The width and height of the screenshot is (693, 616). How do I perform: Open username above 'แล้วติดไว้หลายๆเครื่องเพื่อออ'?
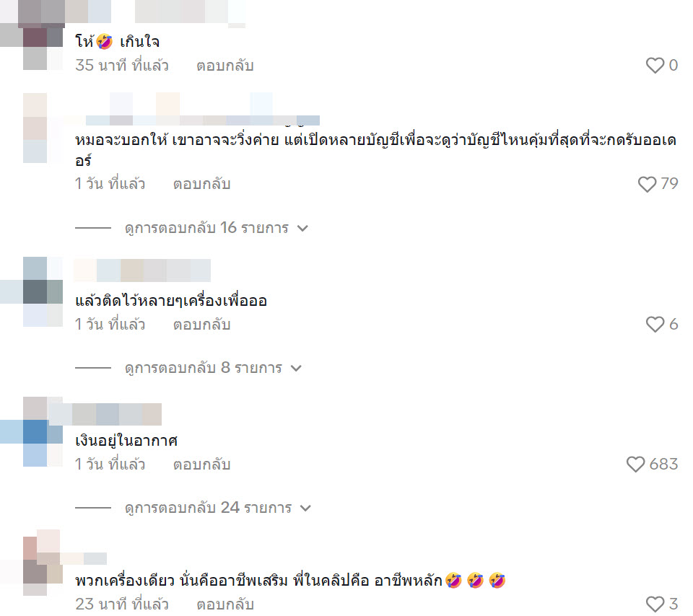142,270
